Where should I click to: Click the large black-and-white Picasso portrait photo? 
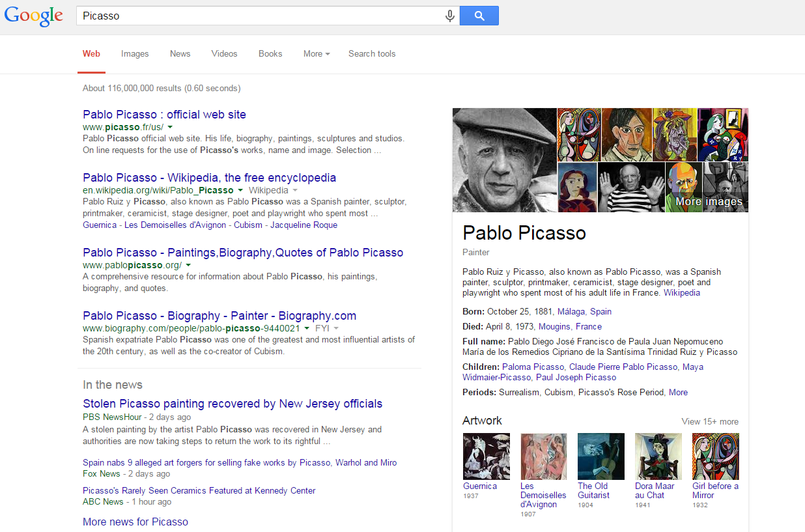coord(505,160)
